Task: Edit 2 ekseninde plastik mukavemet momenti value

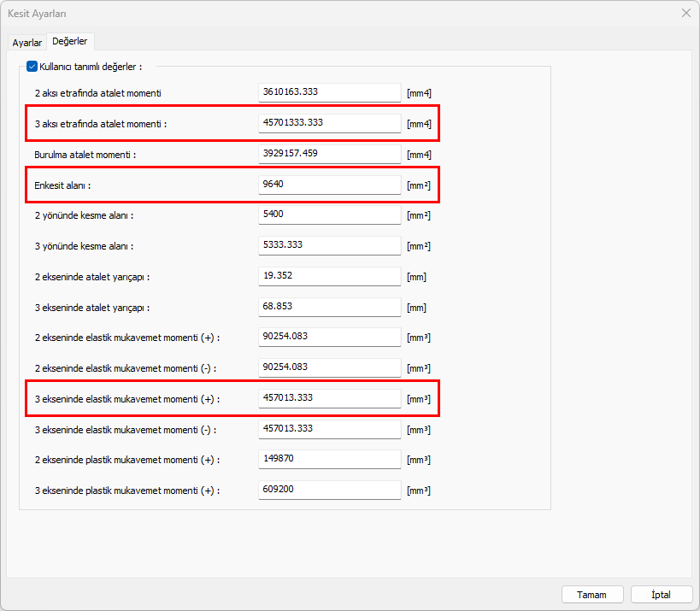Action: click(x=329, y=459)
